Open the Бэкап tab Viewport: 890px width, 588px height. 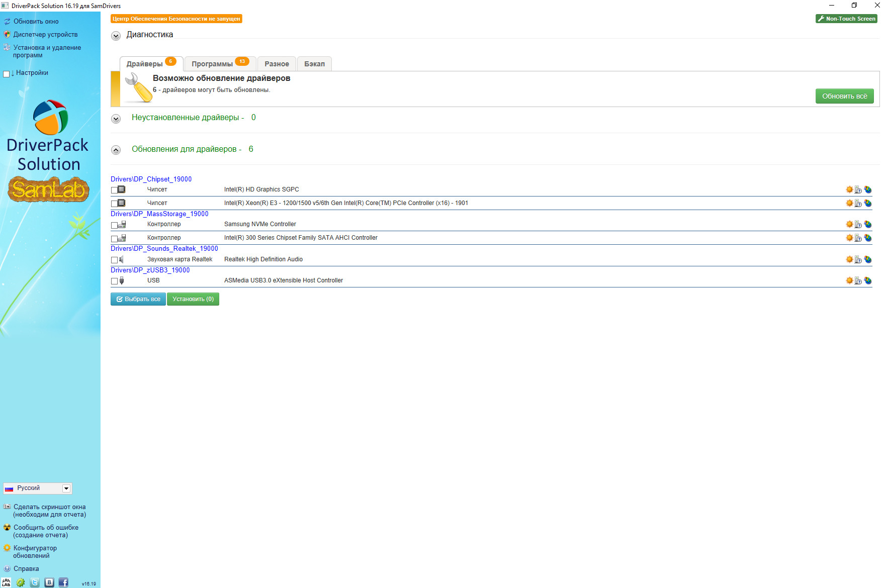[314, 64]
